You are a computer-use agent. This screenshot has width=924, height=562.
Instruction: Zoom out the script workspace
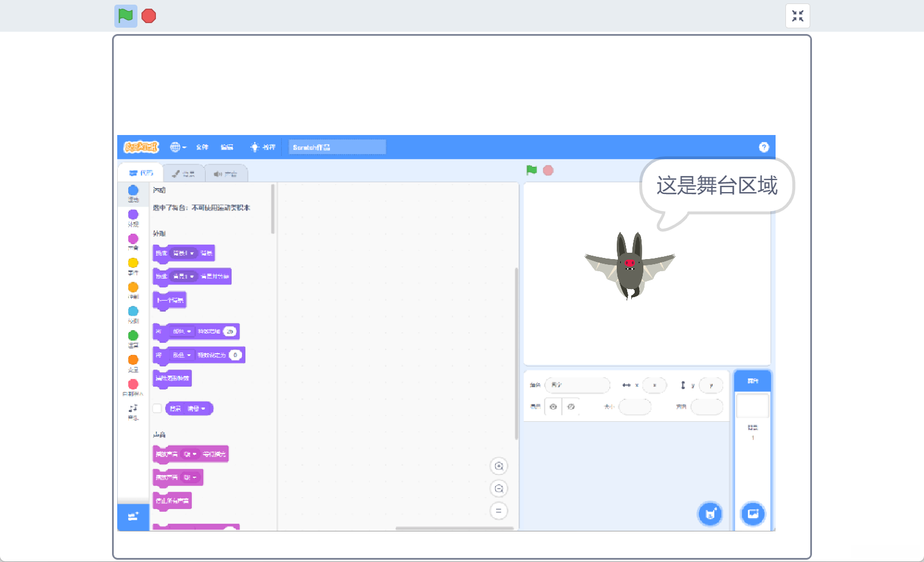[x=499, y=489]
